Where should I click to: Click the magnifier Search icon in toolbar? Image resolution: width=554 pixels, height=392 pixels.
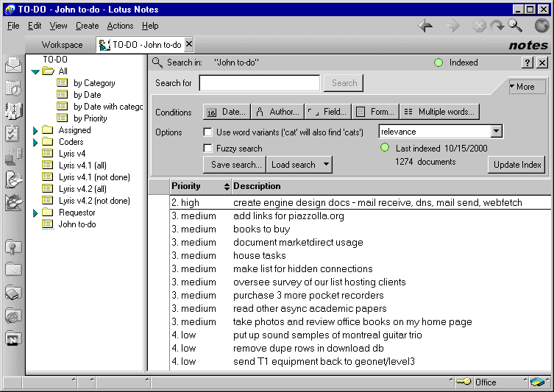click(515, 26)
